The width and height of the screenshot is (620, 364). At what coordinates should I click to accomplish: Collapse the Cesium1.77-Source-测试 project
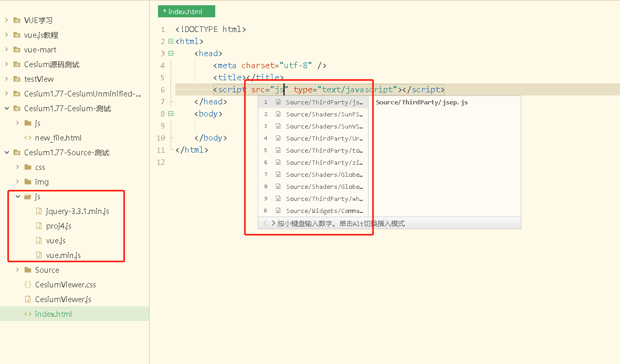pyautogui.click(x=7, y=152)
